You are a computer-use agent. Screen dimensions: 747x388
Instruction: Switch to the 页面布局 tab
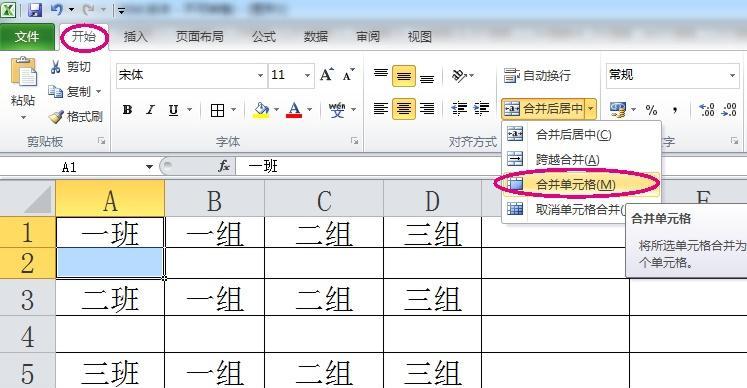[200, 37]
